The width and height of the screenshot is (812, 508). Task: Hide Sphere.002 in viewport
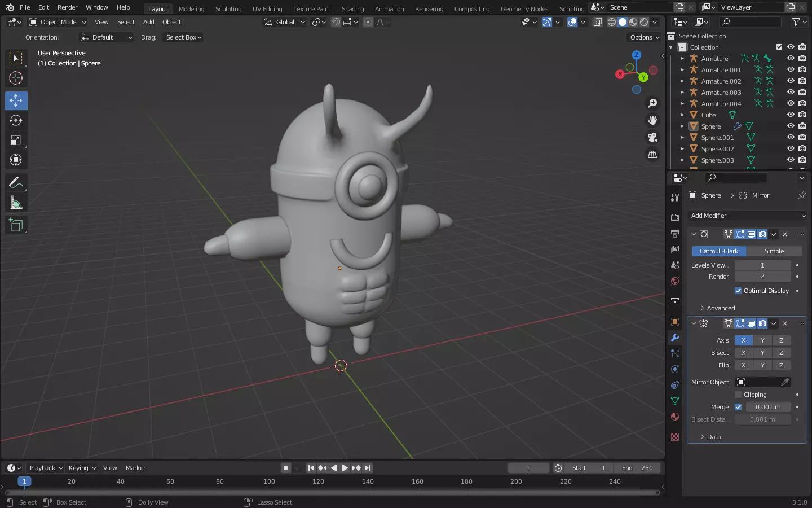[791, 149]
